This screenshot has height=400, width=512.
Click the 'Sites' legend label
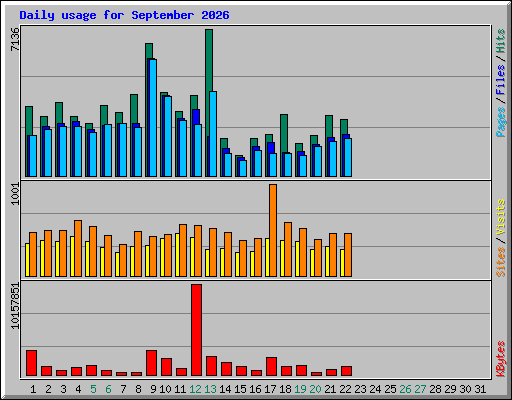pyautogui.click(x=501, y=262)
